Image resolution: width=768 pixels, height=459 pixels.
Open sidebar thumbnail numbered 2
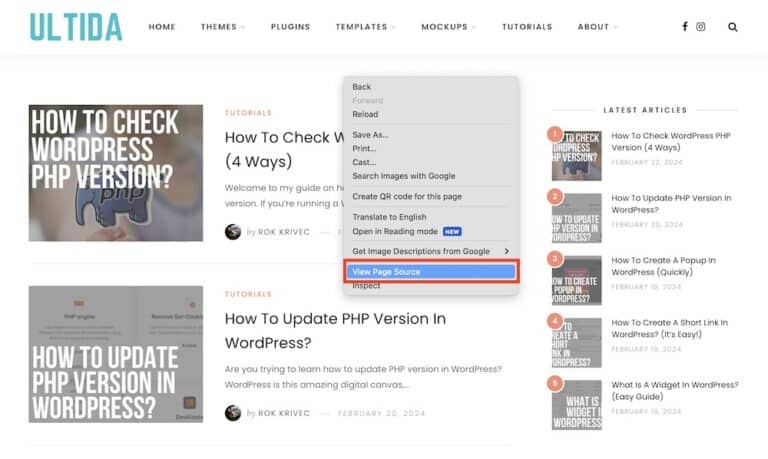576,218
